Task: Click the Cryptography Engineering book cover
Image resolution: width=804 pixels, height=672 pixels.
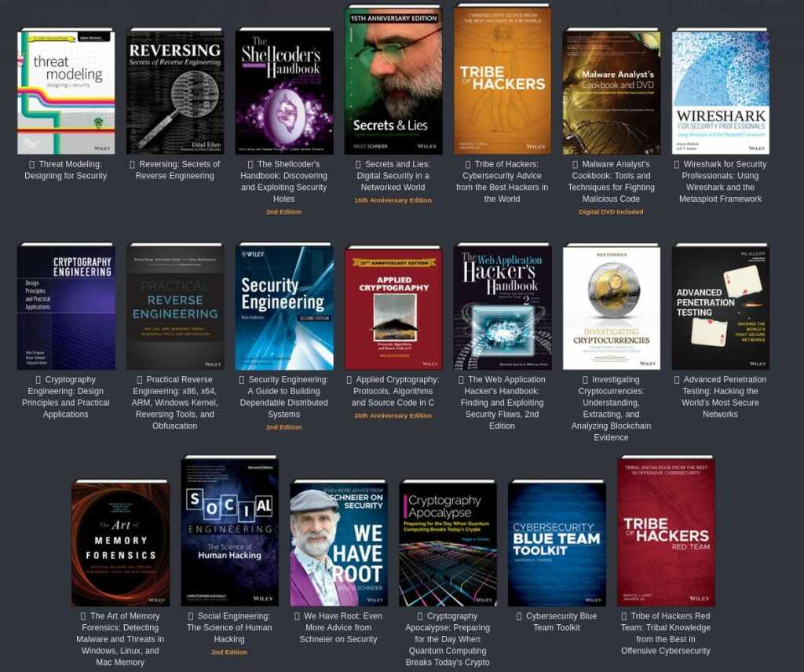Action: (66, 307)
